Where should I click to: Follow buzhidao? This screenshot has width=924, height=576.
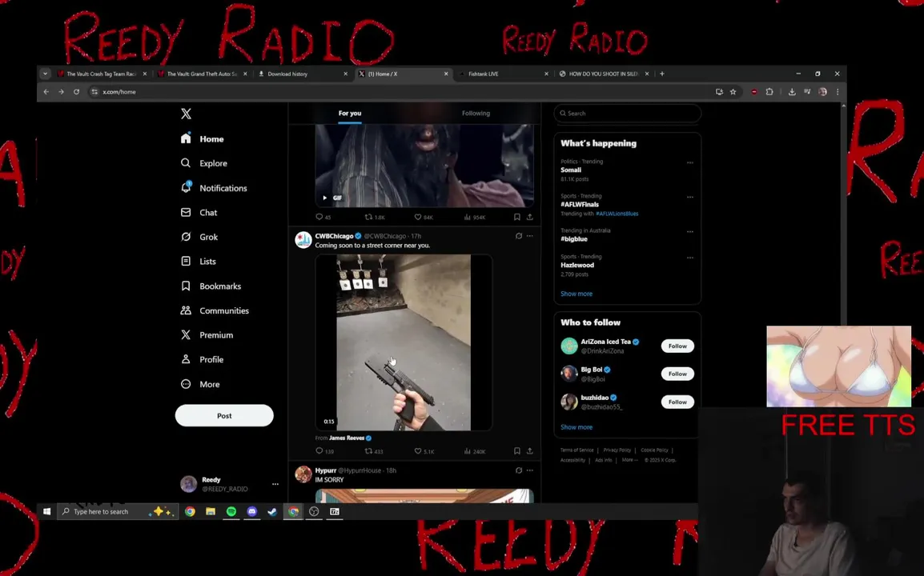677,402
